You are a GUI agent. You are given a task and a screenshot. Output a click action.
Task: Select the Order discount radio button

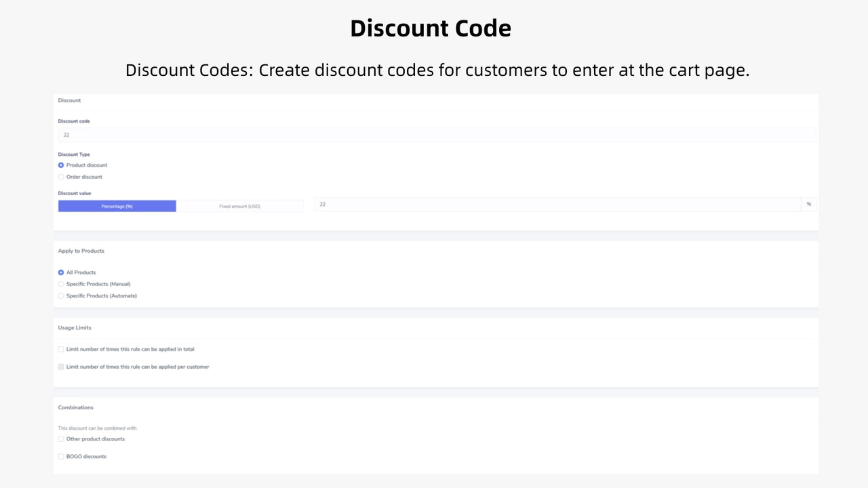61,177
